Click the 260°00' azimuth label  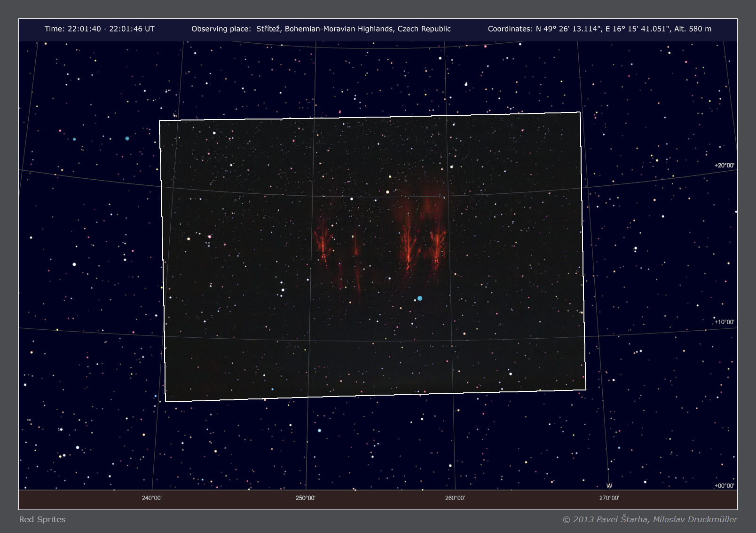pyautogui.click(x=455, y=498)
